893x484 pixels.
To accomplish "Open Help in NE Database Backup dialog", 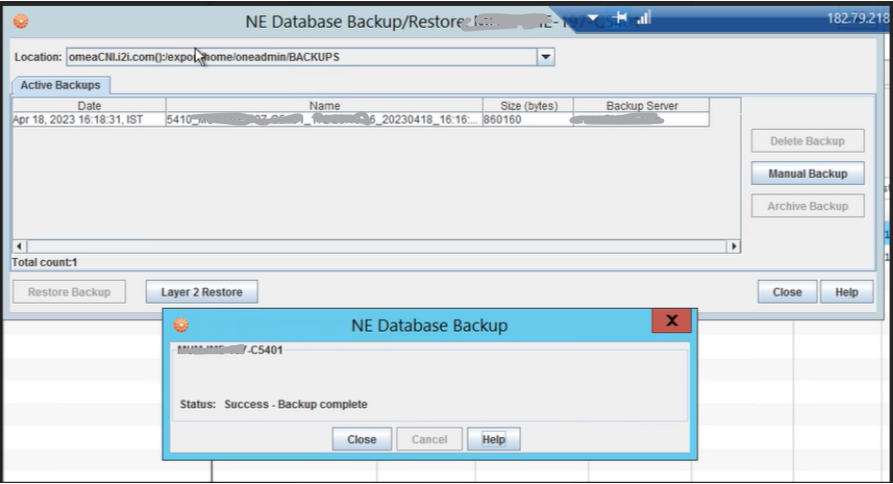I will [494, 440].
